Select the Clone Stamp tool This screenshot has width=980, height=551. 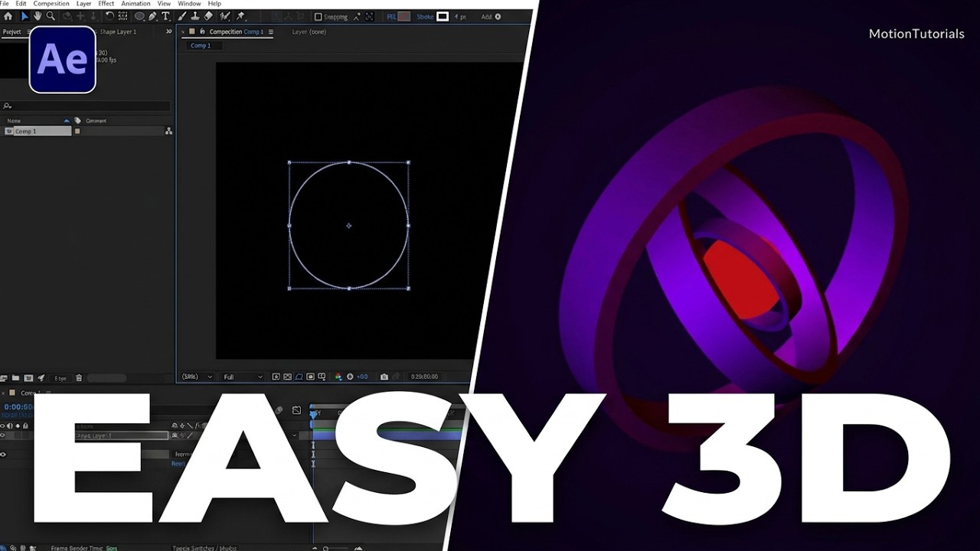(x=195, y=16)
